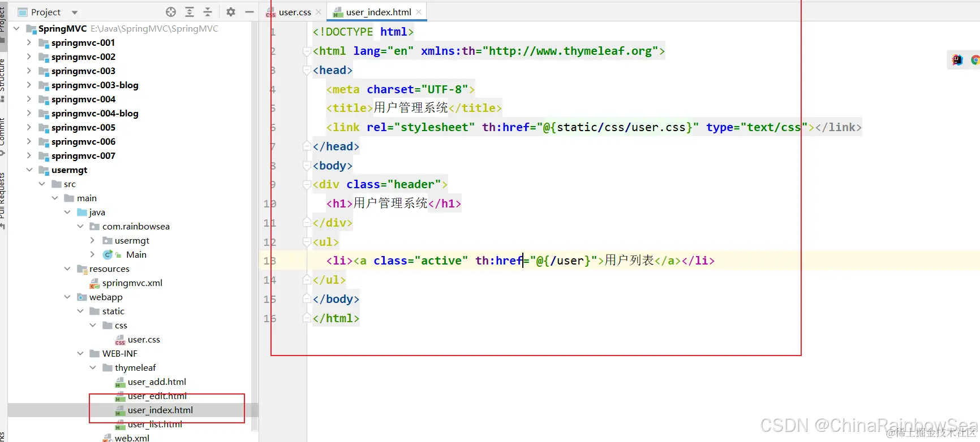Expand the usermgt package under com.rainbowsea
Image resolution: width=980 pixels, height=442 pixels.
93,240
